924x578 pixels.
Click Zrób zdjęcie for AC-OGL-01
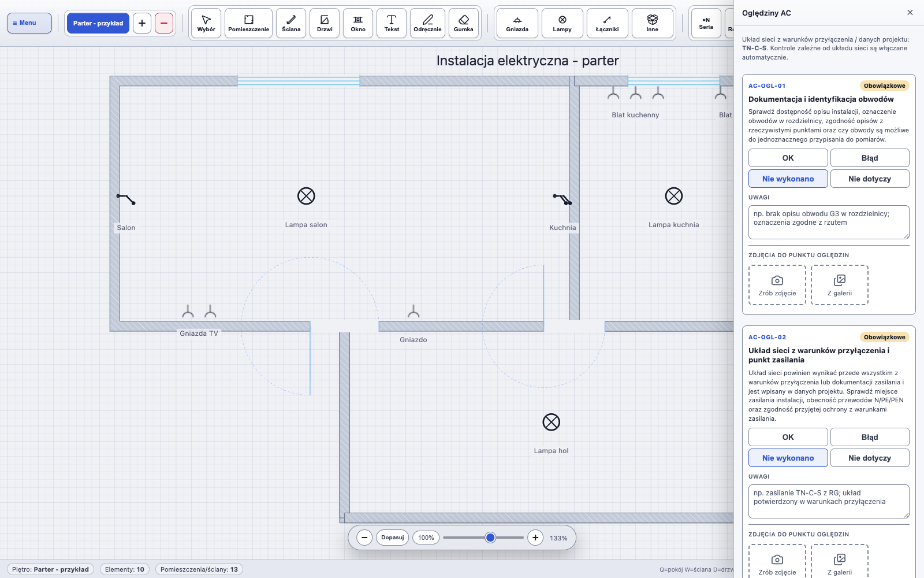coord(777,285)
